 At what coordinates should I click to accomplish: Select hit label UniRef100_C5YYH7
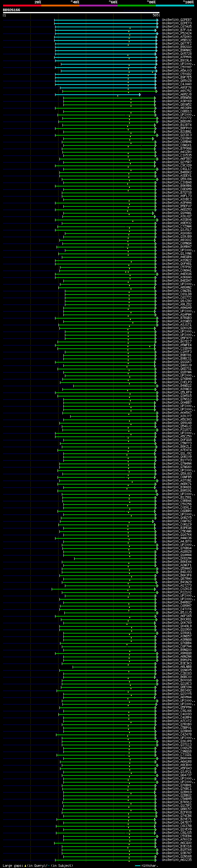click(177, 67)
